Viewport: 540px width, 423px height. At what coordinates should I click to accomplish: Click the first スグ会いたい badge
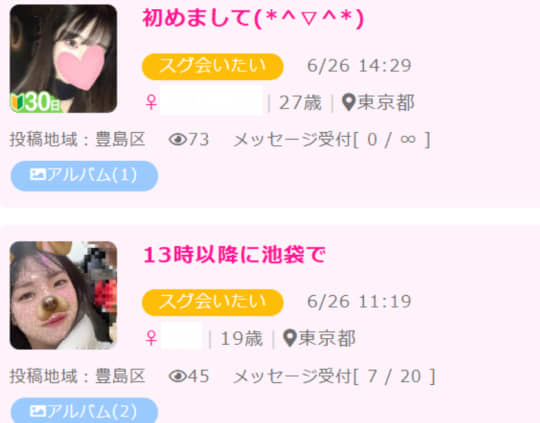[212, 66]
